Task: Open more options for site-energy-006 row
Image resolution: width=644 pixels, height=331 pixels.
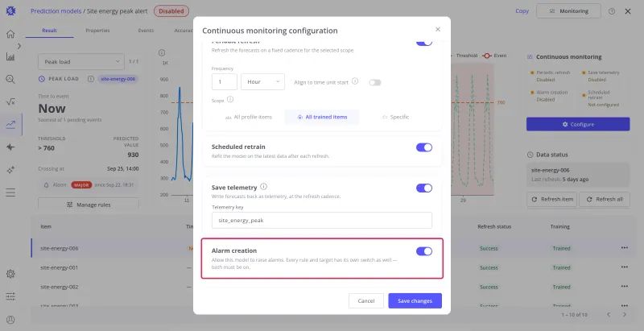Action: coord(625,248)
